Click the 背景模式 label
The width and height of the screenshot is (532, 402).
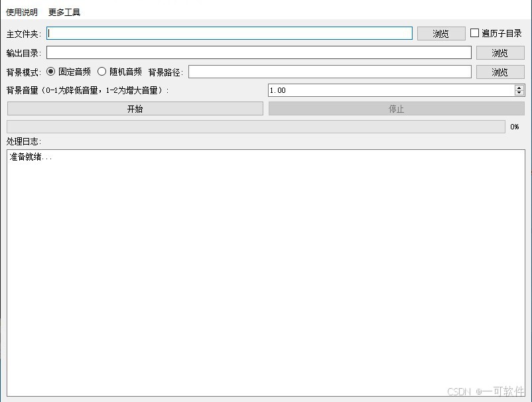click(24, 72)
